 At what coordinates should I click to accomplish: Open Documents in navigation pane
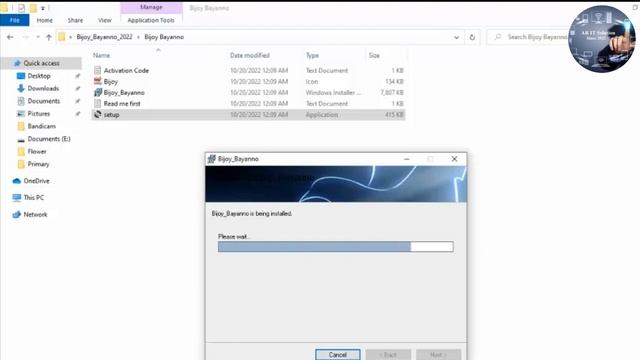pyautogui.click(x=43, y=101)
